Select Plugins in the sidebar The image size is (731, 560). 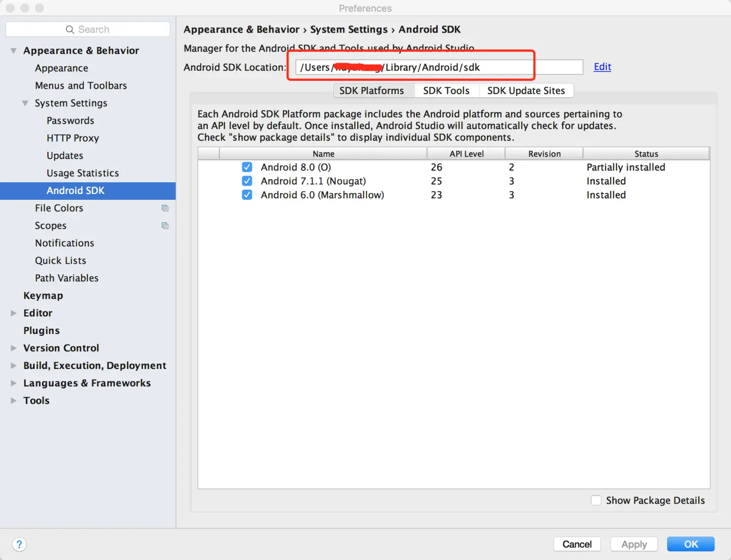pyautogui.click(x=41, y=330)
